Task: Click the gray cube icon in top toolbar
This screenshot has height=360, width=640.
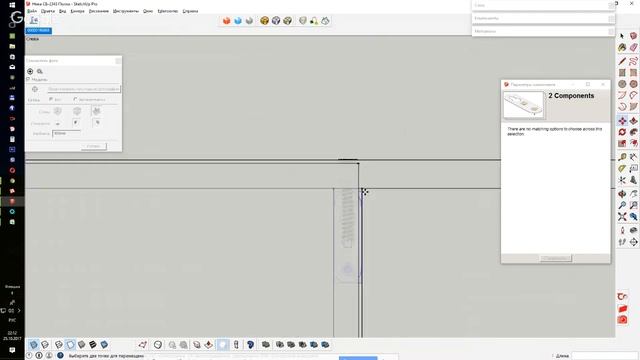Action: (x=249, y=20)
